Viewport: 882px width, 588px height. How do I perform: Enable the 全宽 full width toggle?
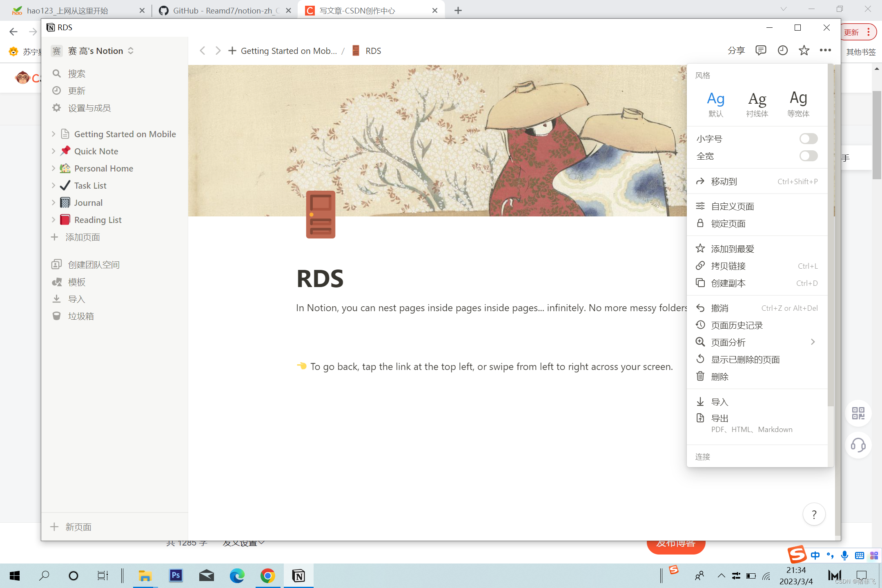(808, 156)
